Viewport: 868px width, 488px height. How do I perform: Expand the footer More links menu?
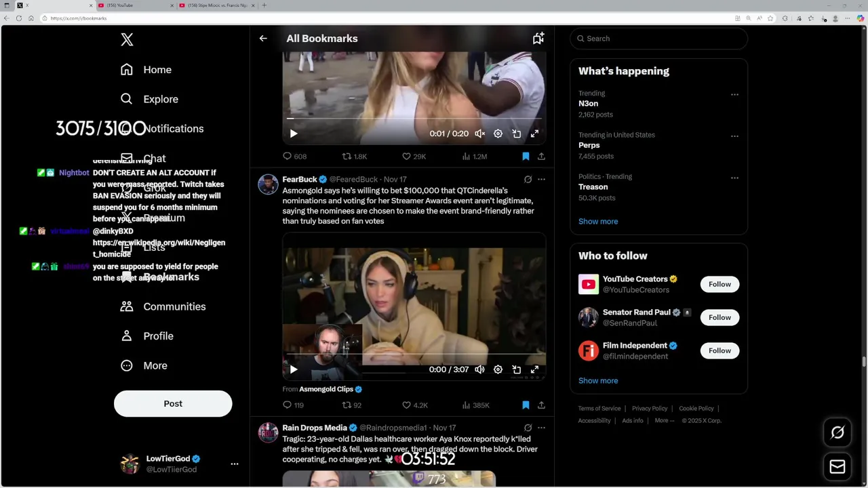(665, 421)
